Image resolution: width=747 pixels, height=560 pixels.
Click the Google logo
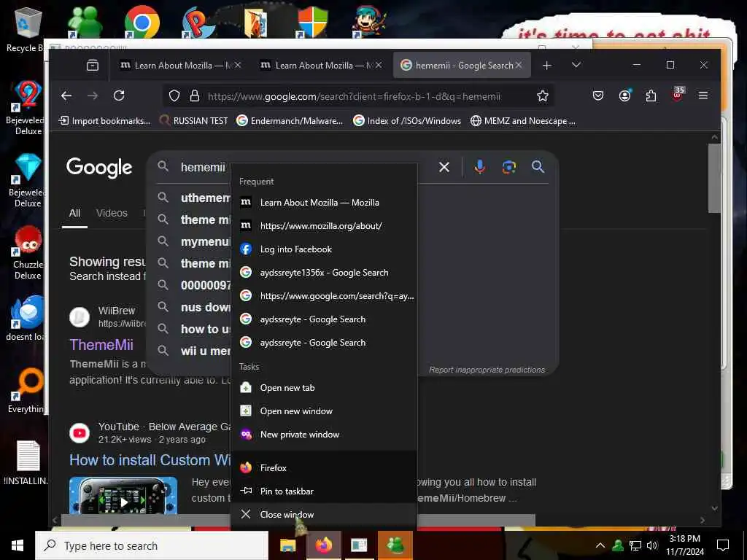tap(99, 168)
